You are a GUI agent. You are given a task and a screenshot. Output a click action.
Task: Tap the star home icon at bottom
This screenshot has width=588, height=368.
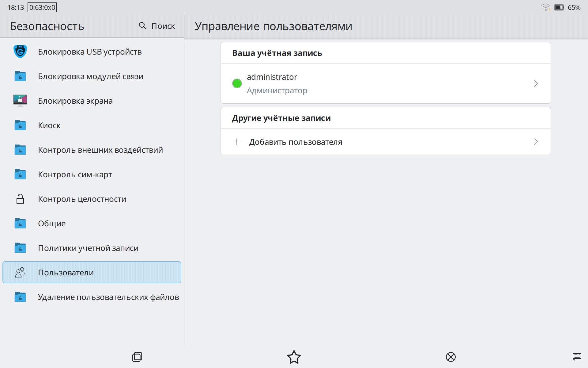294,357
